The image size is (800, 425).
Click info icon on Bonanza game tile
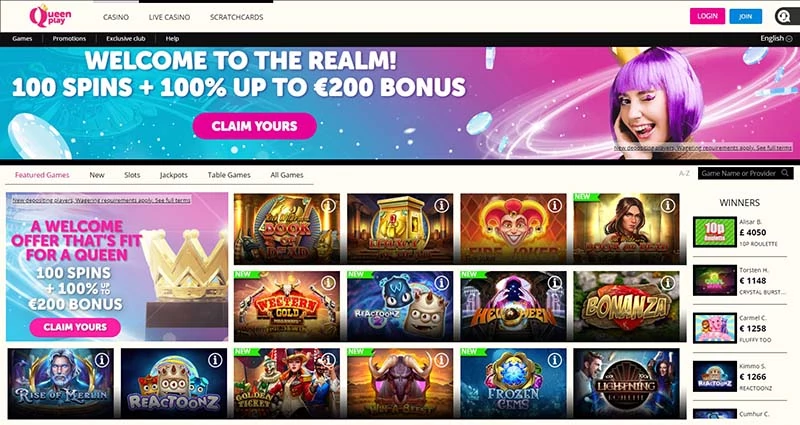coord(668,283)
